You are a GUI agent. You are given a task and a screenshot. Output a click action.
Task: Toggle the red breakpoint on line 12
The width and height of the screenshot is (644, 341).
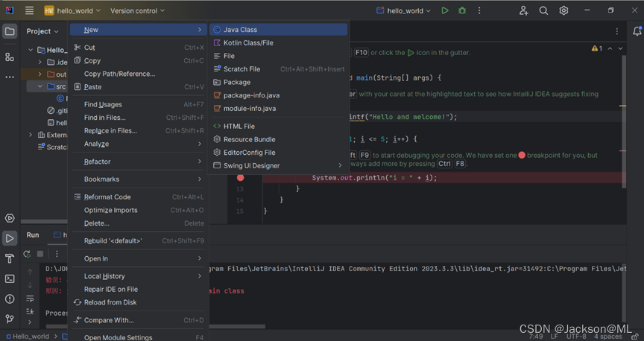click(240, 178)
